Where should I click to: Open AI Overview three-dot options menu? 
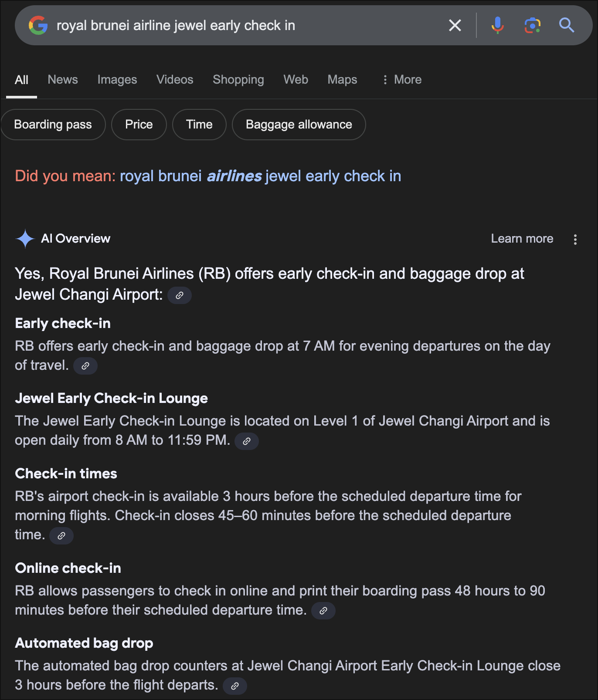pyautogui.click(x=575, y=239)
